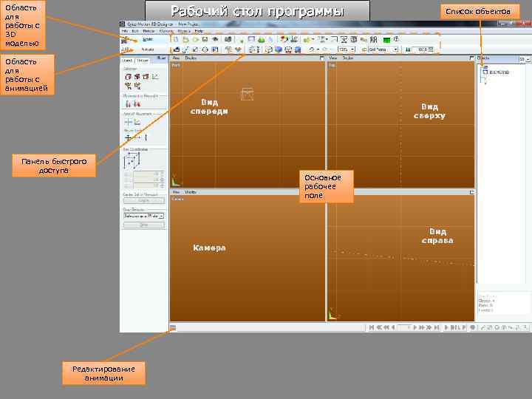Viewport: 532px width, 399px height.
Task: Select the first tab in left panel
Action: 128,61
